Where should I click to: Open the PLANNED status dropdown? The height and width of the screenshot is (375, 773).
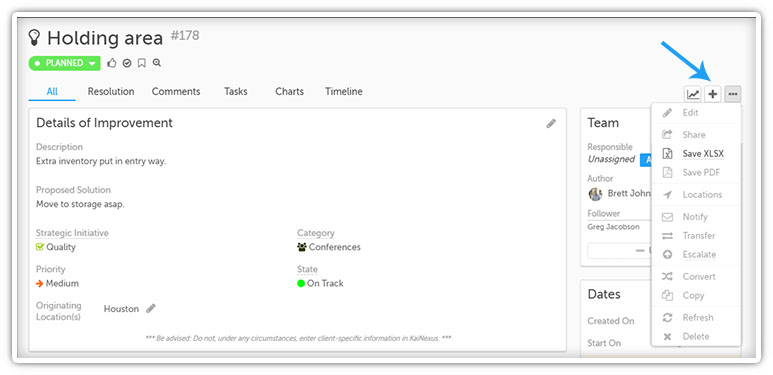65,63
